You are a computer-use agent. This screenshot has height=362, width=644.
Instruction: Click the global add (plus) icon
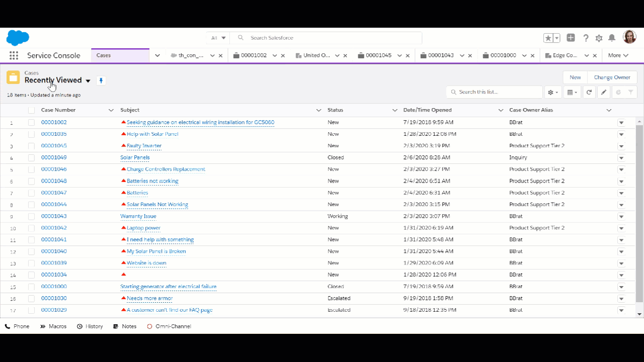tap(571, 38)
